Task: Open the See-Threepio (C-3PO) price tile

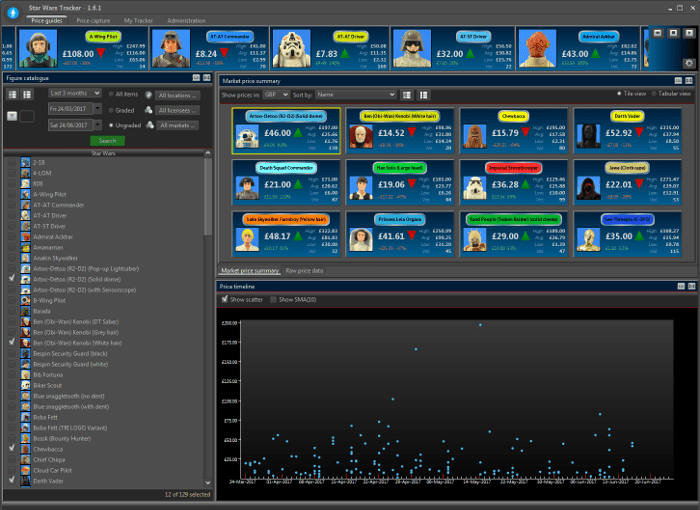Action: click(x=627, y=234)
